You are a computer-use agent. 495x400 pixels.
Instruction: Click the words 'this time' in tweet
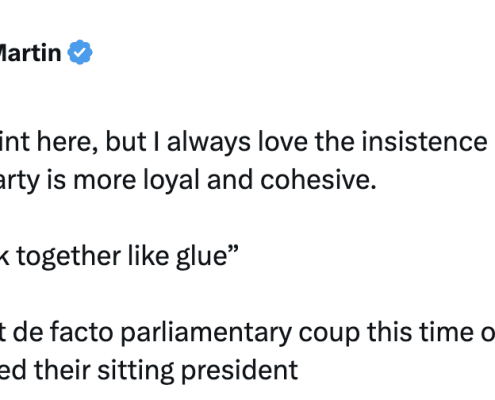tap(420, 333)
